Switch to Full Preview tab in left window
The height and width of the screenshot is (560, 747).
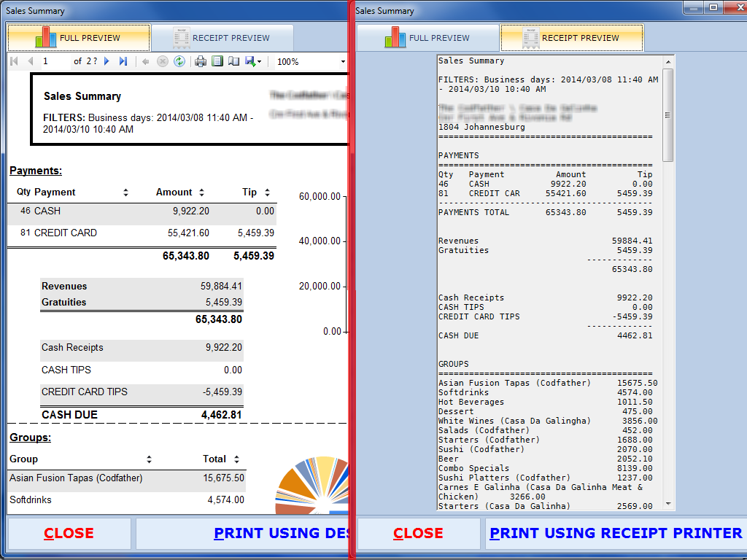pyautogui.click(x=79, y=38)
